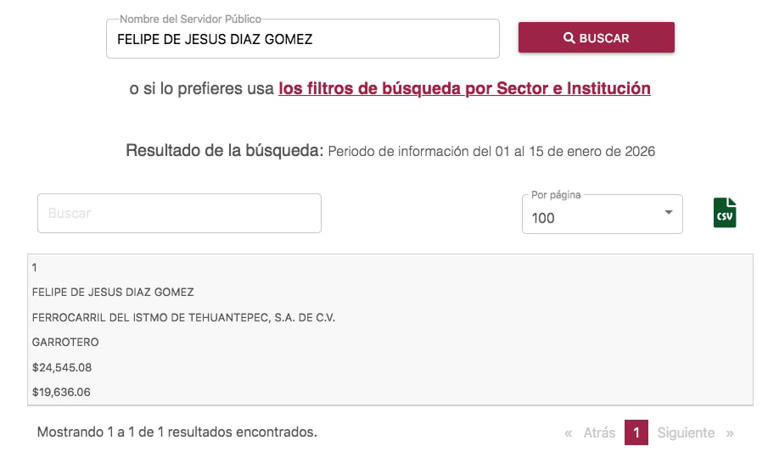This screenshot has width=768, height=463.
Task: Jump to last page double-chevron
Action: [730, 433]
